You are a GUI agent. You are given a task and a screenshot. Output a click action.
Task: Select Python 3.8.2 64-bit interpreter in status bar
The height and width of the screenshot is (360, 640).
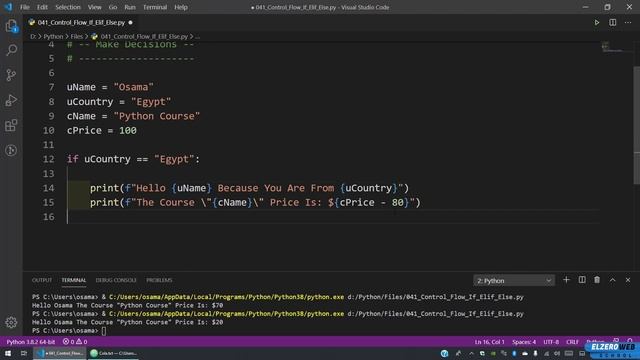tap(31, 342)
